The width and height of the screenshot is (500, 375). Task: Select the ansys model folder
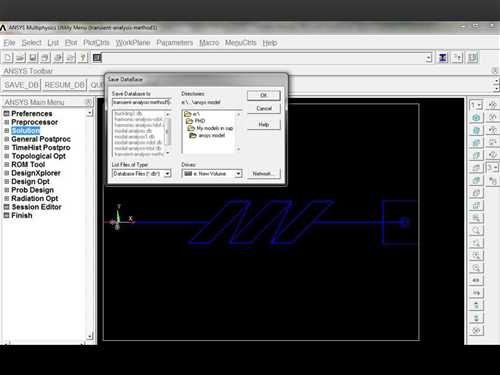pyautogui.click(x=207, y=135)
